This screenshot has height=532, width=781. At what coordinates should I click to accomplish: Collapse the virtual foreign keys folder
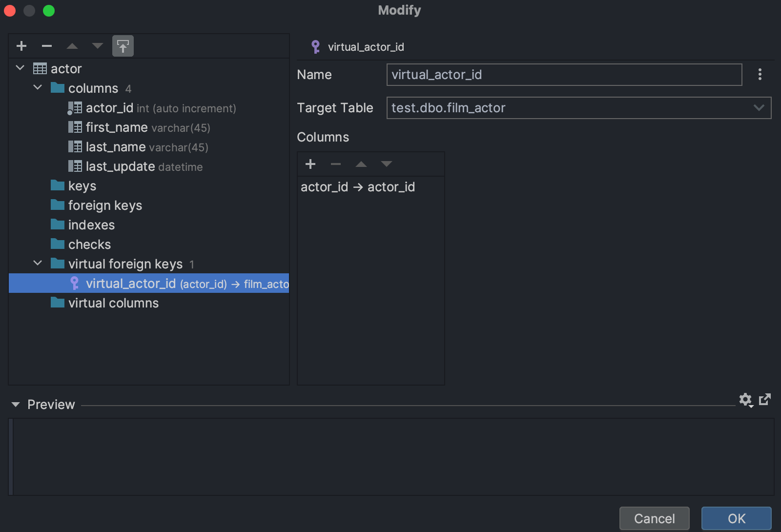click(x=38, y=263)
